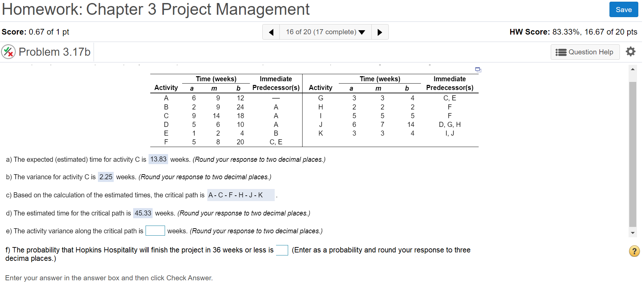Click the Problem 3.17b title
644x287 pixels.
54,52
